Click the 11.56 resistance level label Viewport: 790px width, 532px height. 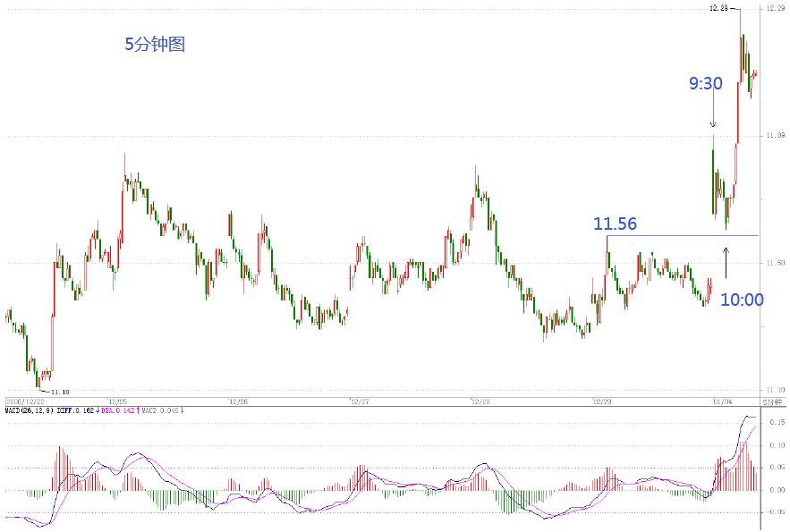click(615, 224)
